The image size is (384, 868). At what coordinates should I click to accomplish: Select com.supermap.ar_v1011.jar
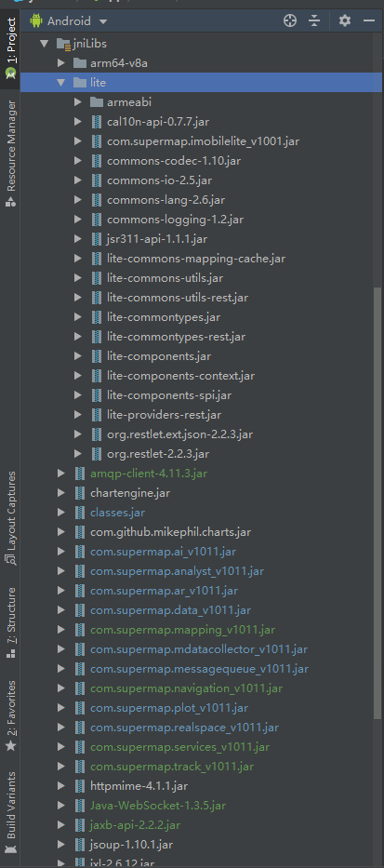(x=164, y=591)
